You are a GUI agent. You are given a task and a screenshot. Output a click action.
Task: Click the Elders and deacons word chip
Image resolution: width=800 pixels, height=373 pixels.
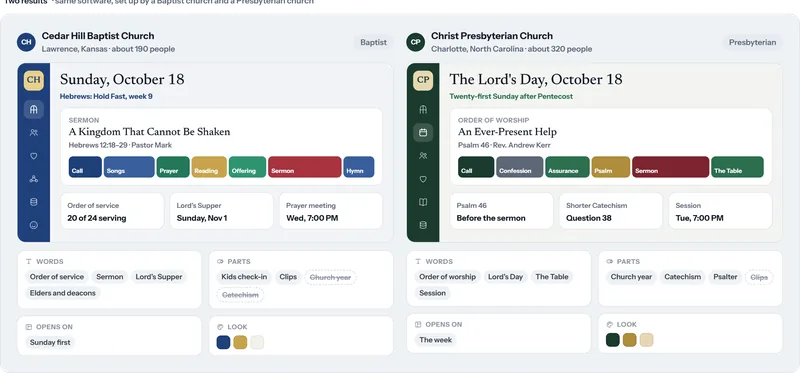[63, 293]
